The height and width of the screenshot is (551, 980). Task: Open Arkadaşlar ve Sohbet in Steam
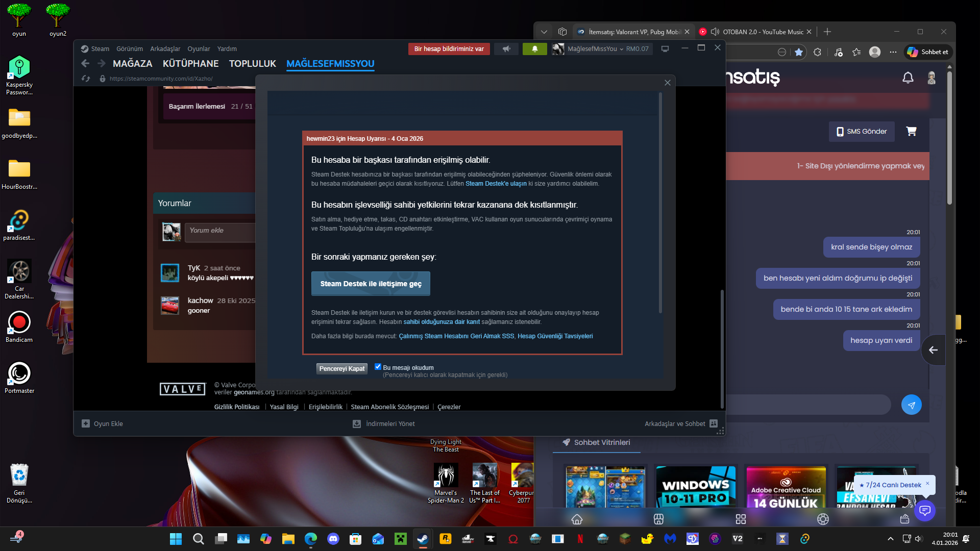(681, 423)
